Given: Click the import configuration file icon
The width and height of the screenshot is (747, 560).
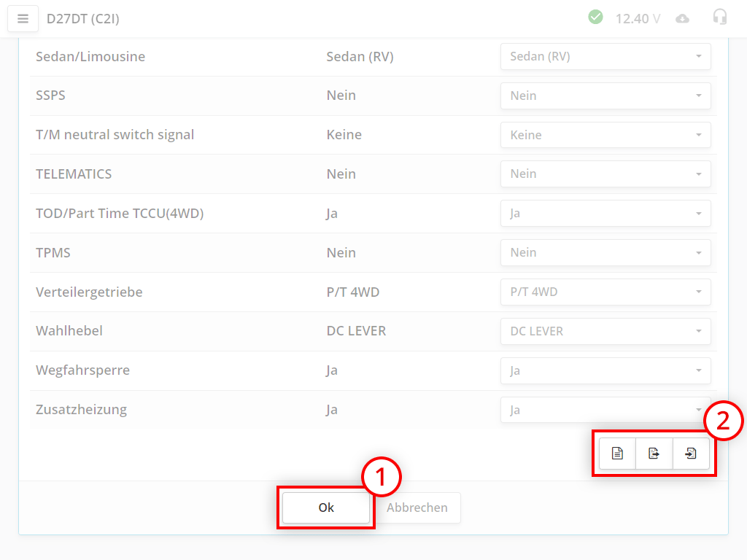Looking at the screenshot, I should coord(691,454).
